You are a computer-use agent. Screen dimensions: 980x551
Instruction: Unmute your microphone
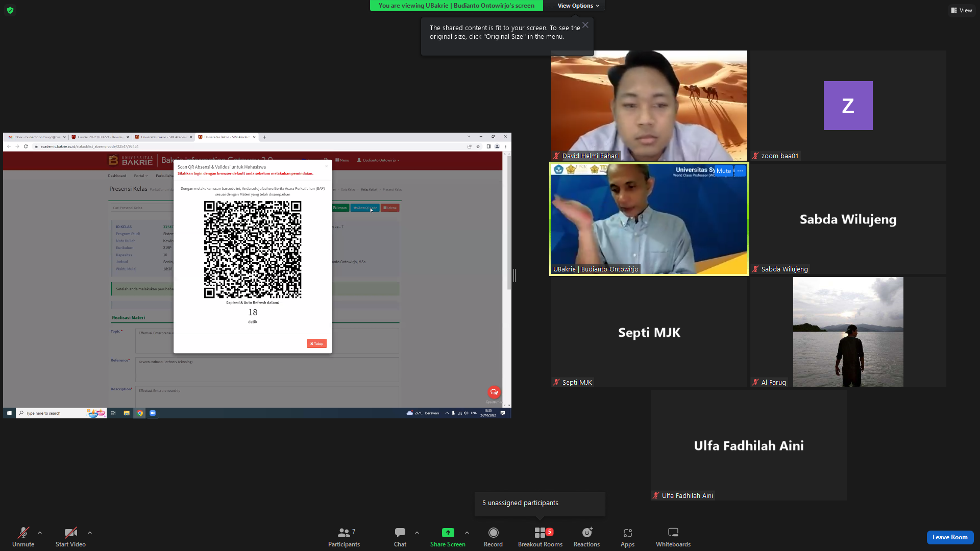[23, 537]
